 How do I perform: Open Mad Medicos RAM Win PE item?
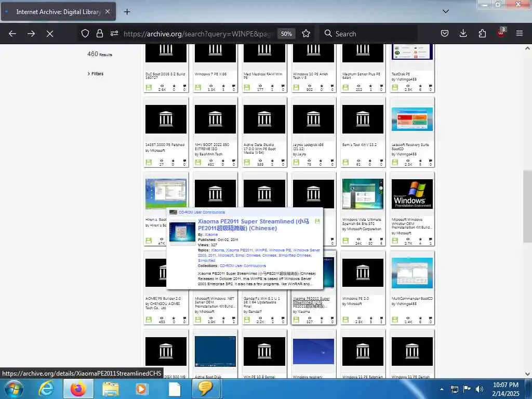[x=263, y=75]
